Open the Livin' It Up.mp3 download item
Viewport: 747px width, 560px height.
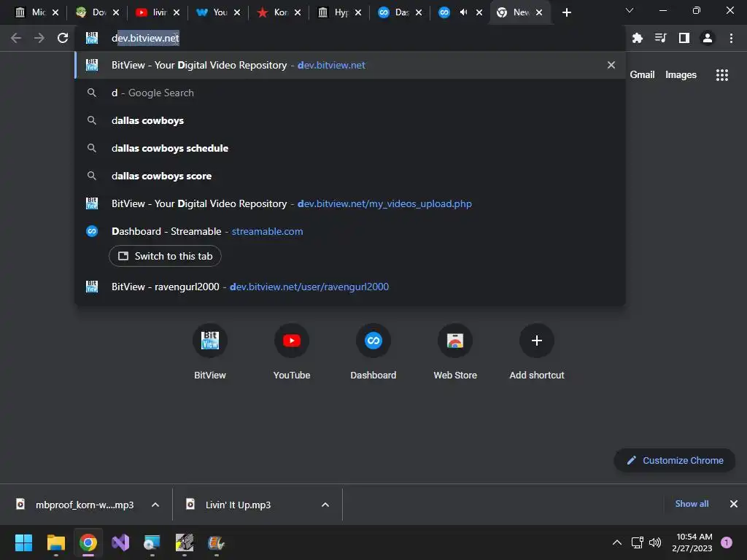pos(239,505)
